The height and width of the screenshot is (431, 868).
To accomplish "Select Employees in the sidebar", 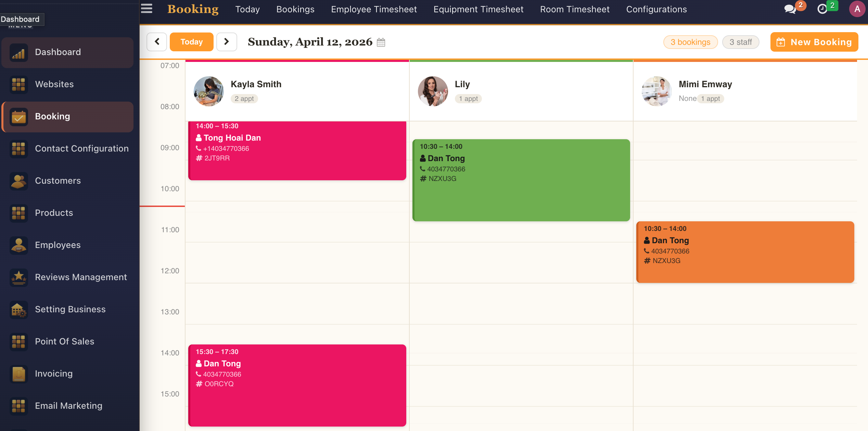I will pos(67,245).
